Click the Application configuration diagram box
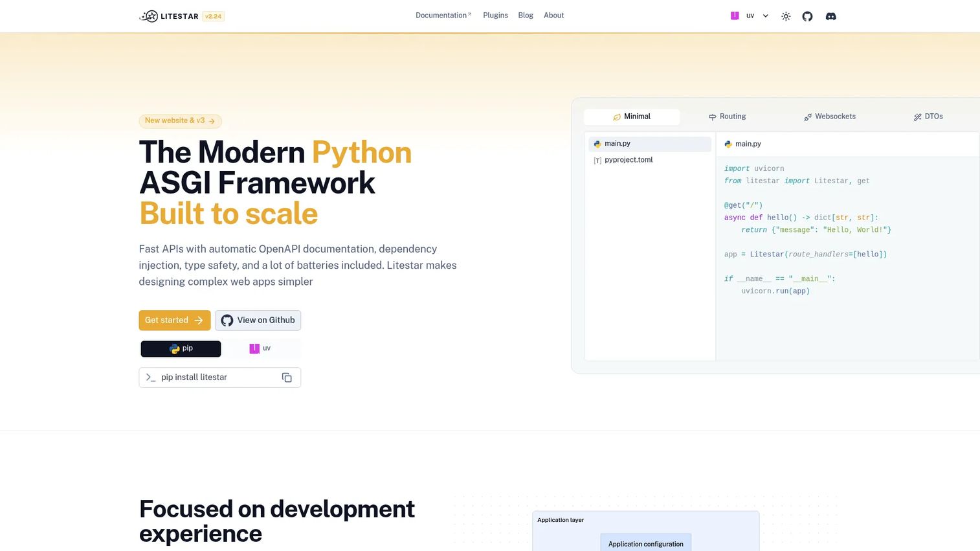Image resolution: width=980 pixels, height=551 pixels. [x=646, y=543]
